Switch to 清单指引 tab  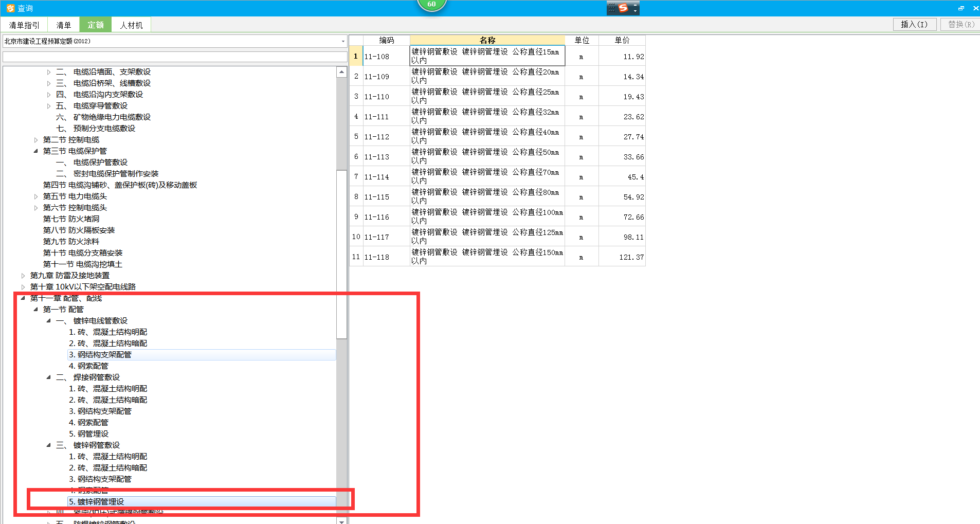24,25
